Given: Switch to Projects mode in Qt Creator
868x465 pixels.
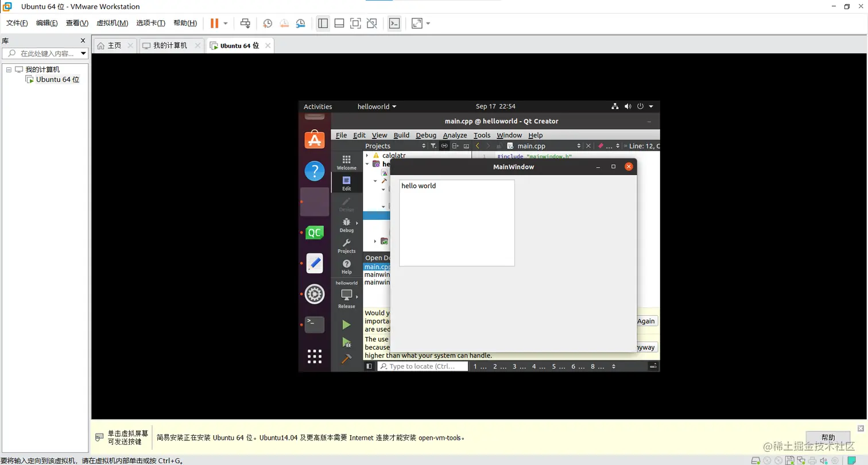Looking at the screenshot, I should [x=346, y=246].
